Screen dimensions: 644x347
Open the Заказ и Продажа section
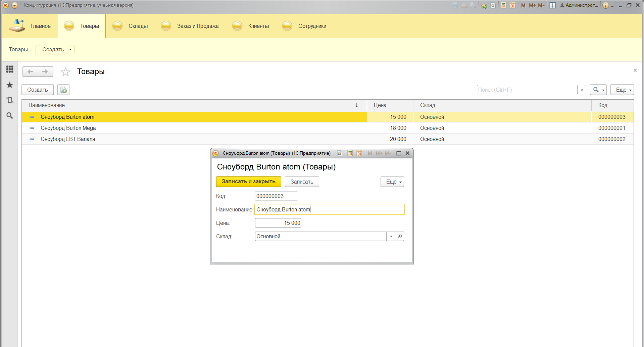point(190,26)
